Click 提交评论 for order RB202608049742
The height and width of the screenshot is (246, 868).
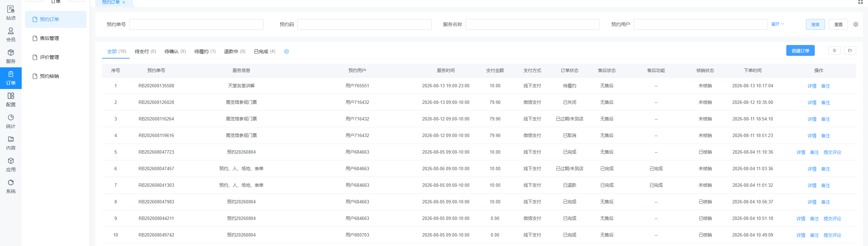coord(832,235)
